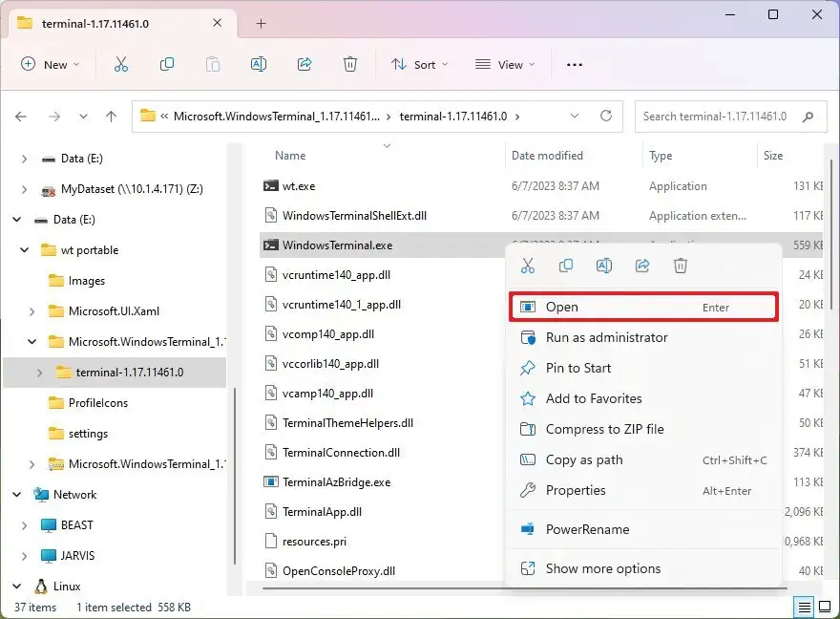The height and width of the screenshot is (619, 840).
Task: Open the View dropdown
Action: [x=505, y=64]
